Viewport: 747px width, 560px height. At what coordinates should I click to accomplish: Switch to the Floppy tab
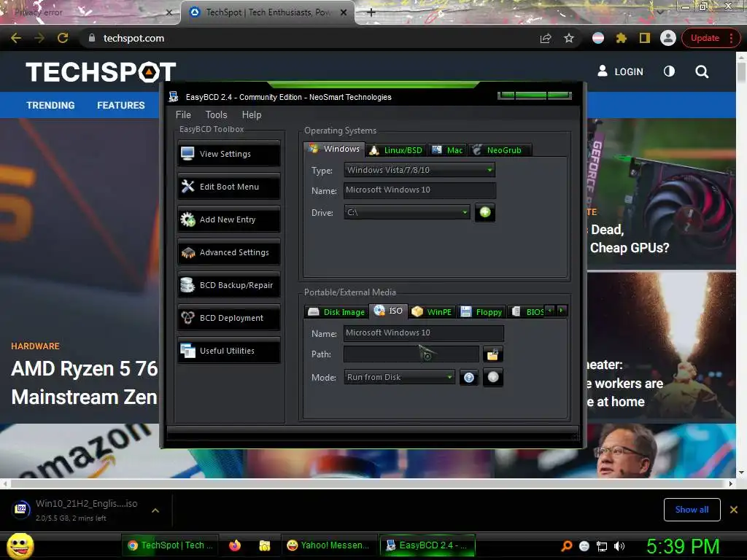[481, 312]
